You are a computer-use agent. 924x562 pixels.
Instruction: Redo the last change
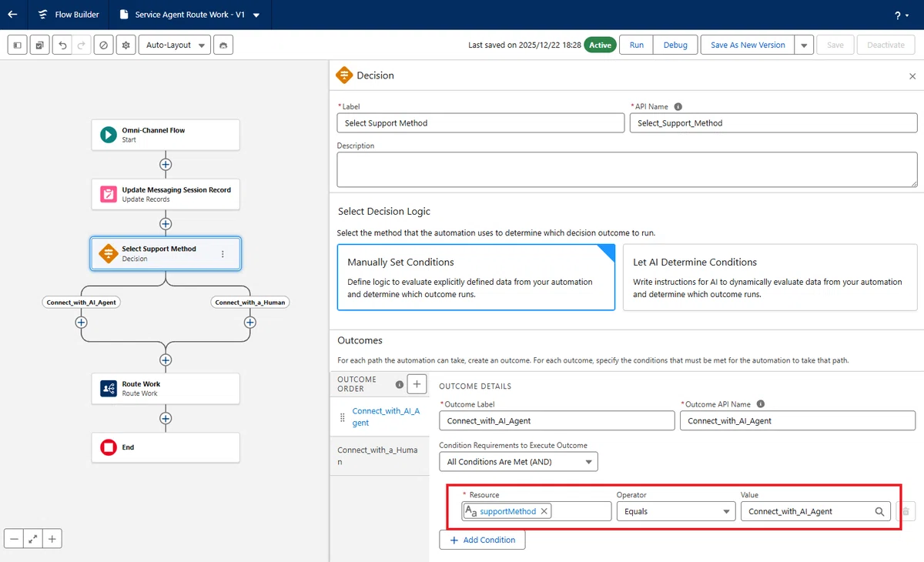pyautogui.click(x=82, y=45)
